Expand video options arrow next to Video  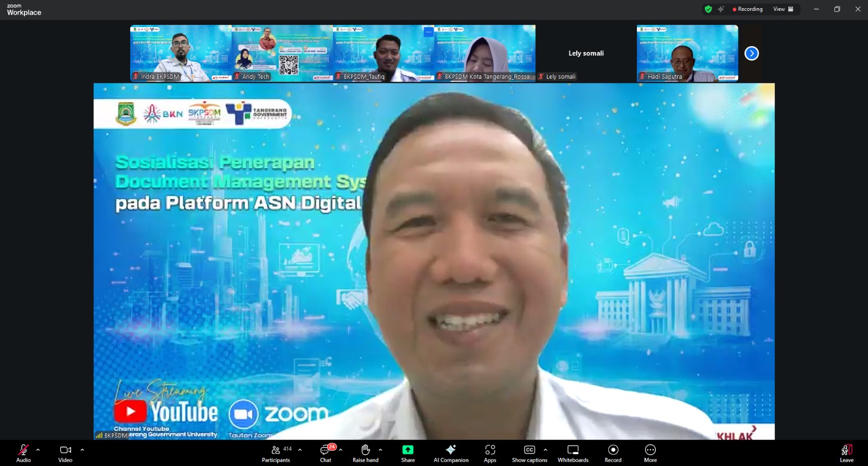click(82, 450)
